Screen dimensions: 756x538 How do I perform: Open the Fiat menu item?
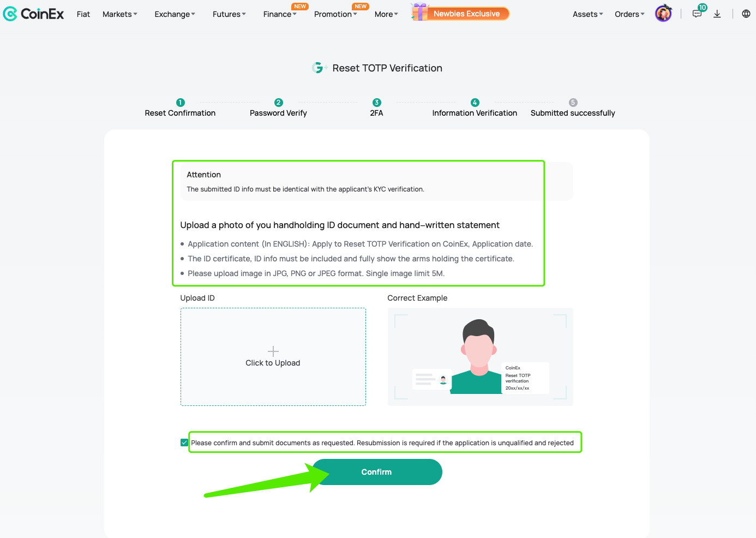83,14
